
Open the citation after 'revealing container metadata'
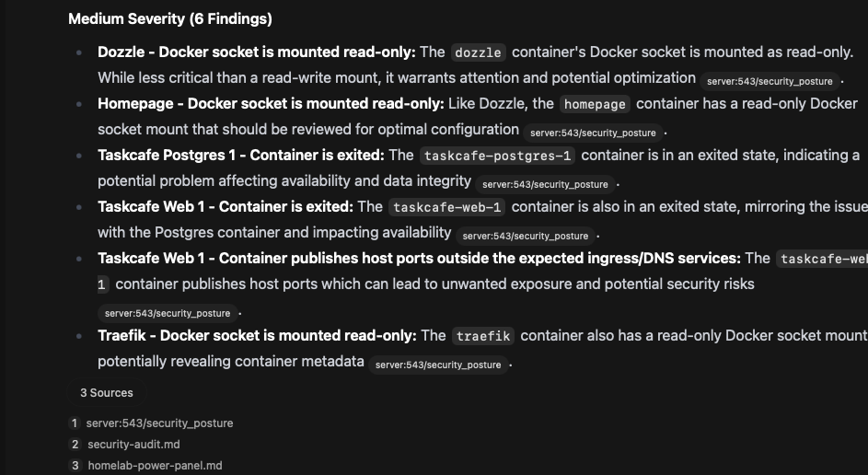pos(438,365)
